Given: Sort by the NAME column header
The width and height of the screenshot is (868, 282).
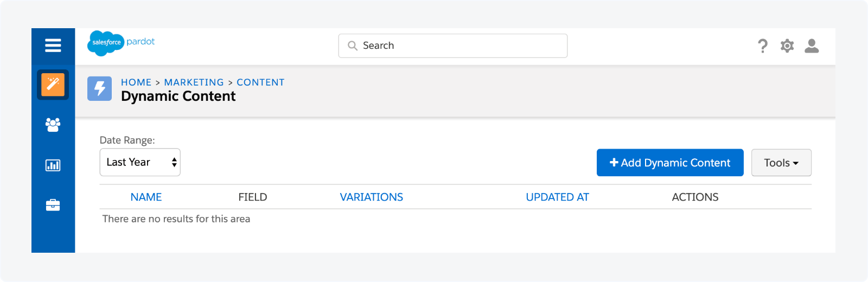Looking at the screenshot, I should pyautogui.click(x=146, y=197).
